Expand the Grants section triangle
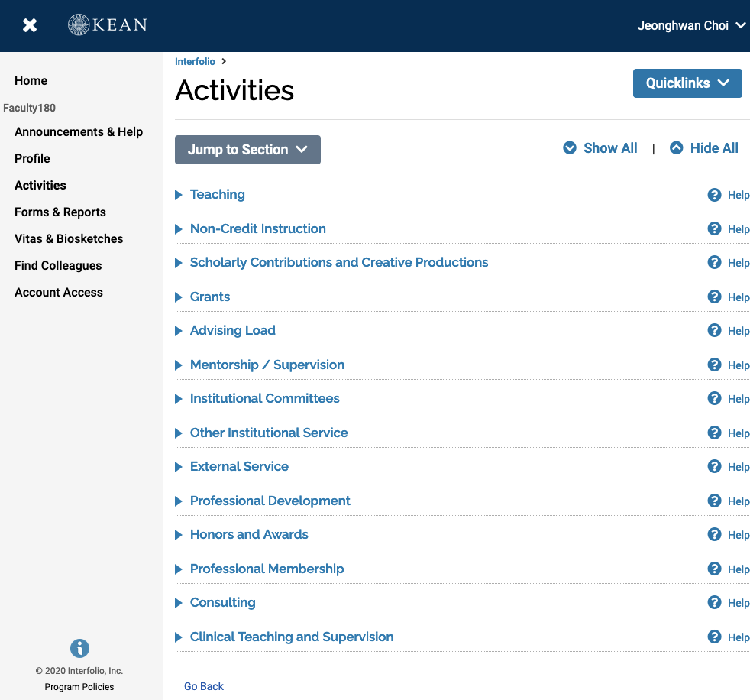 179,297
